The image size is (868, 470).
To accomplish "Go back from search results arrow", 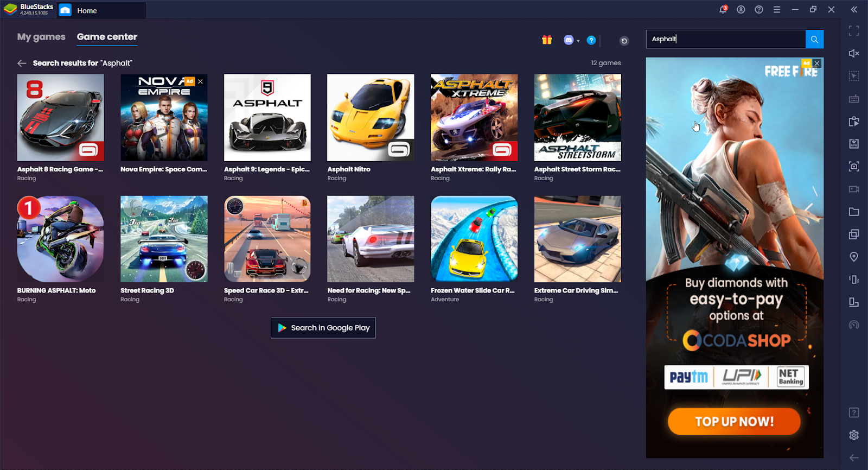I will tap(22, 63).
